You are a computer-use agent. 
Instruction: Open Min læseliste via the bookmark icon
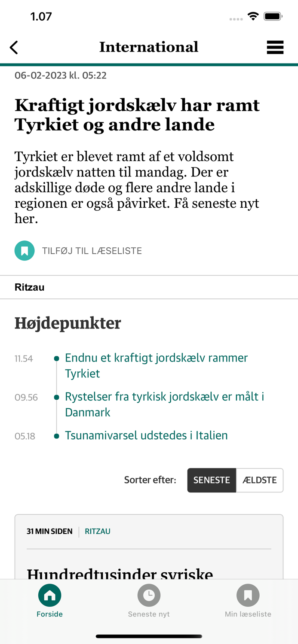point(248,595)
